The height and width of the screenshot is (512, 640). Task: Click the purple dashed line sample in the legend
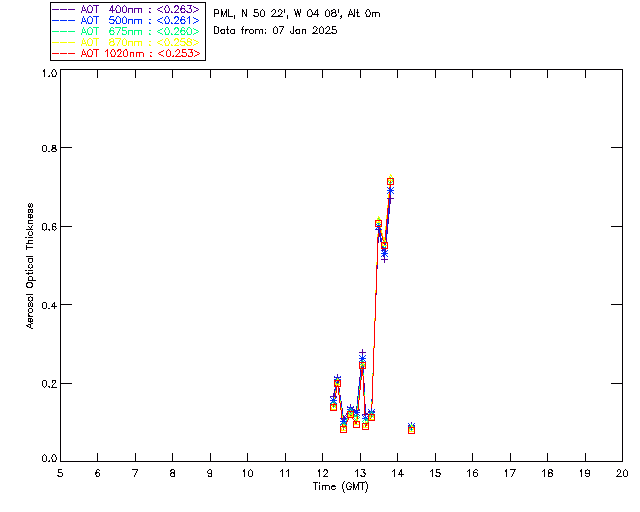click(x=64, y=9)
